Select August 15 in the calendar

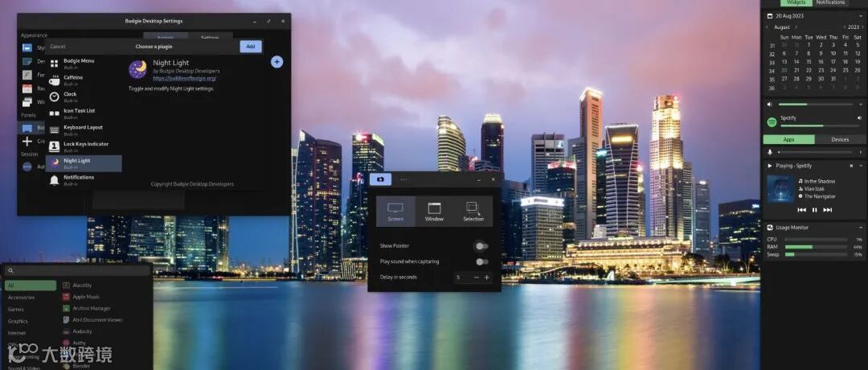click(809, 62)
